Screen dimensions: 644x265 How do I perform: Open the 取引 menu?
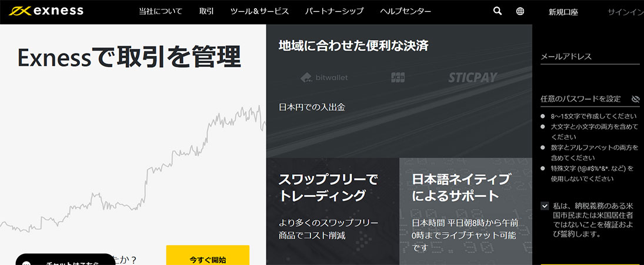206,12
